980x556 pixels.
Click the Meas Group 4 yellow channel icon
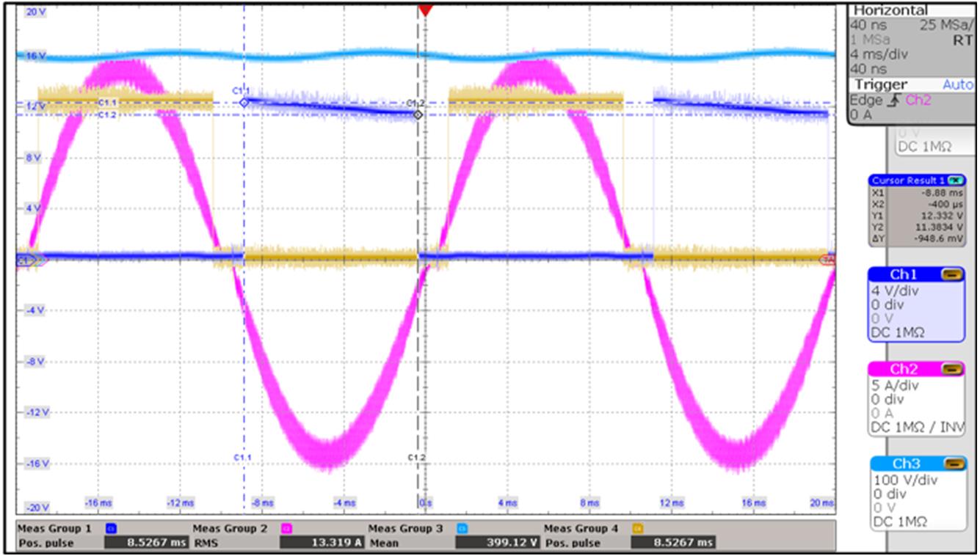[638, 528]
